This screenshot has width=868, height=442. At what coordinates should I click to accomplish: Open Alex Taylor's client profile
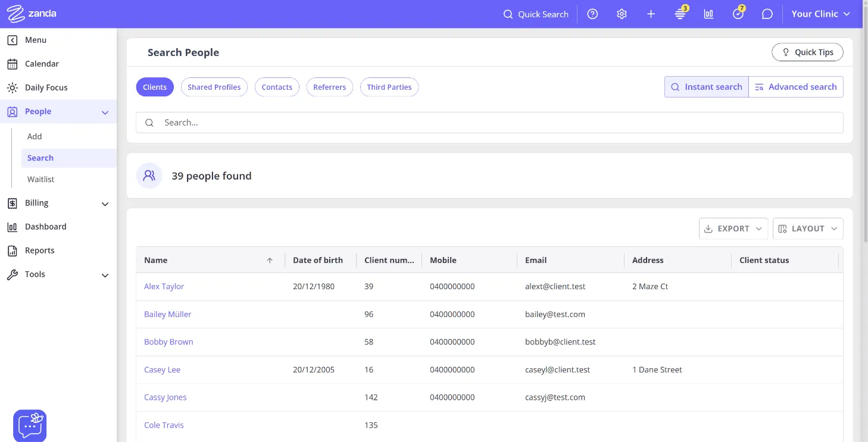[x=164, y=286]
